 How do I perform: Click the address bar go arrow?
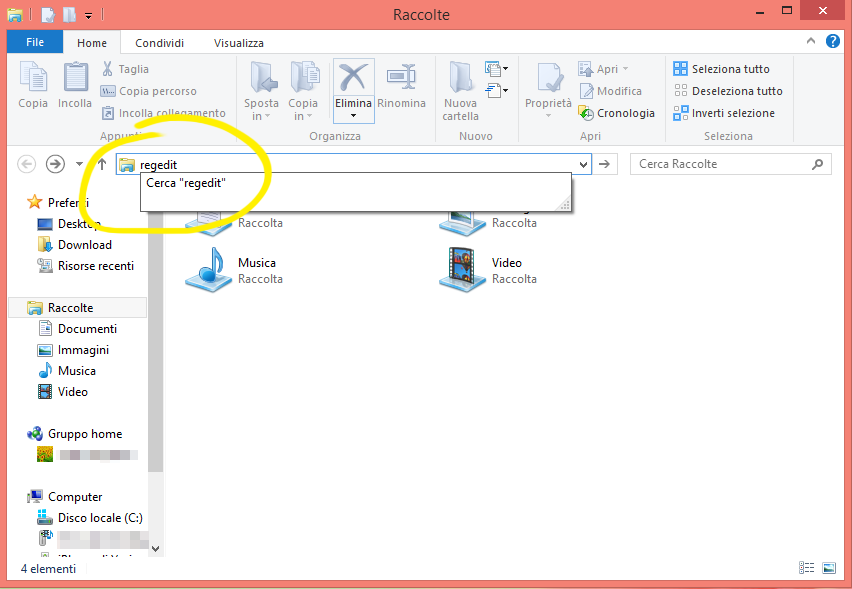pos(604,164)
